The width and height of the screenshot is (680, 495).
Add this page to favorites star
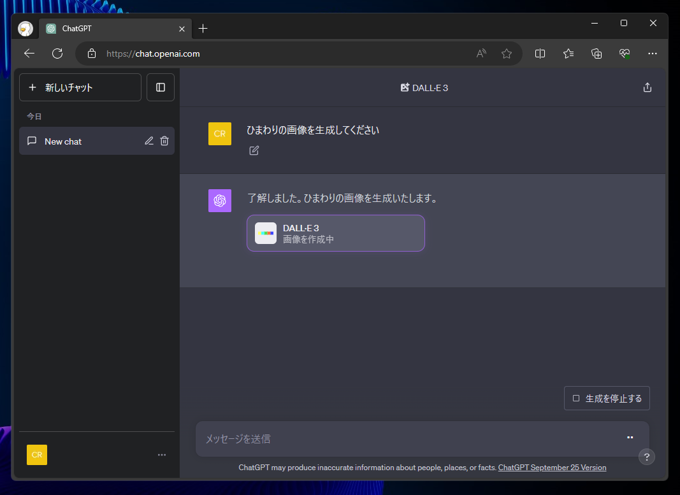507,53
